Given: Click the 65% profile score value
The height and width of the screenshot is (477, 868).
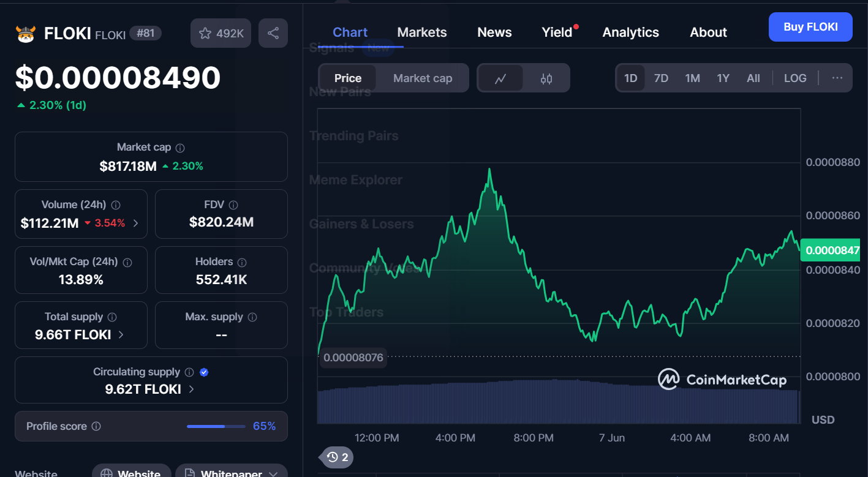Looking at the screenshot, I should click(265, 426).
